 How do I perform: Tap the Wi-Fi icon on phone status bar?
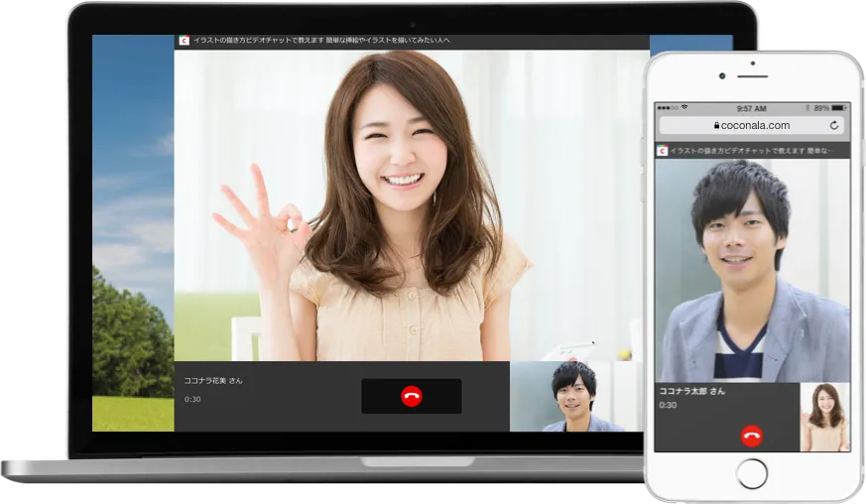pos(684,107)
